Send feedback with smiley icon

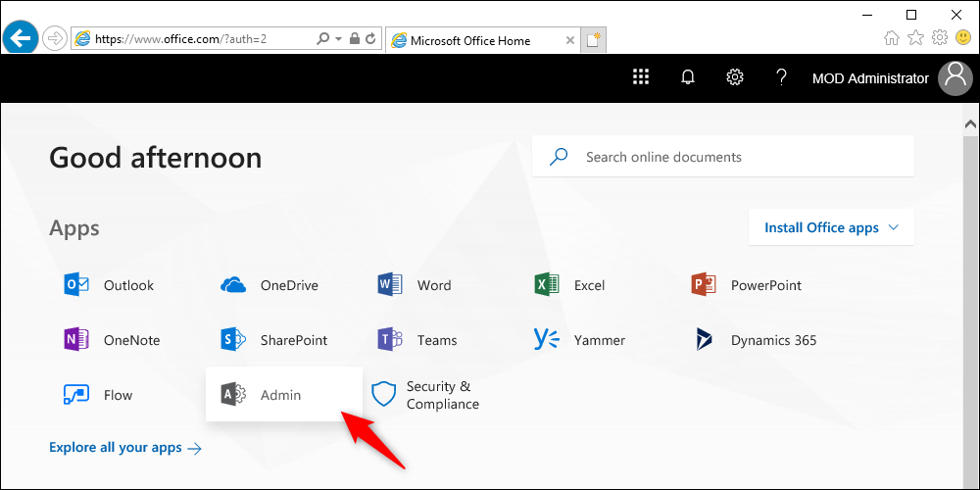(x=963, y=39)
